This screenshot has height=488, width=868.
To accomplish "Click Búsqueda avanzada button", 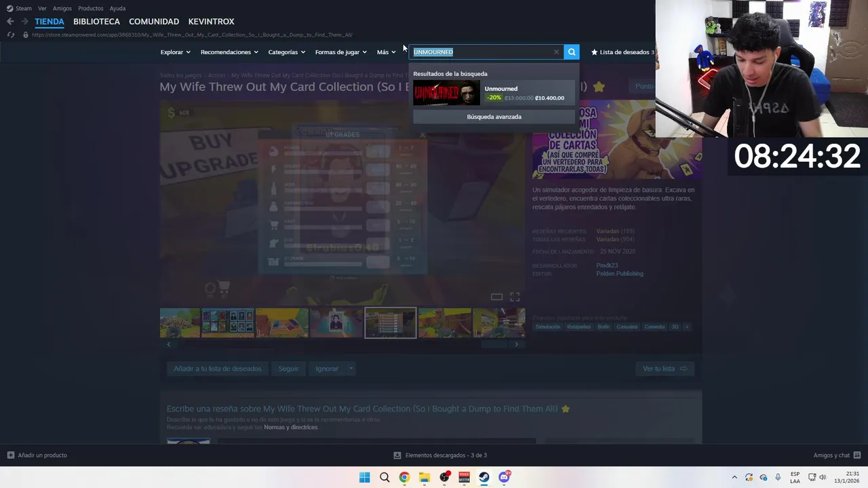I will [494, 117].
